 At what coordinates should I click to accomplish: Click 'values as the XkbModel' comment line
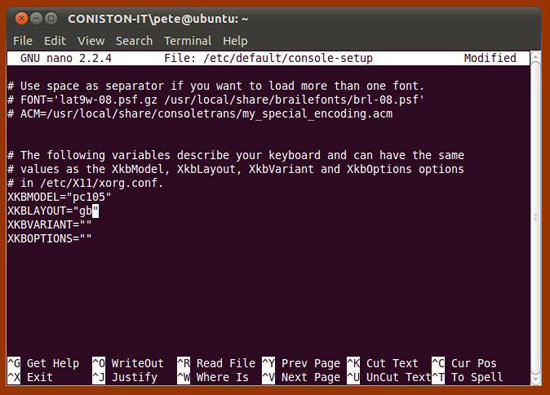pos(236,169)
